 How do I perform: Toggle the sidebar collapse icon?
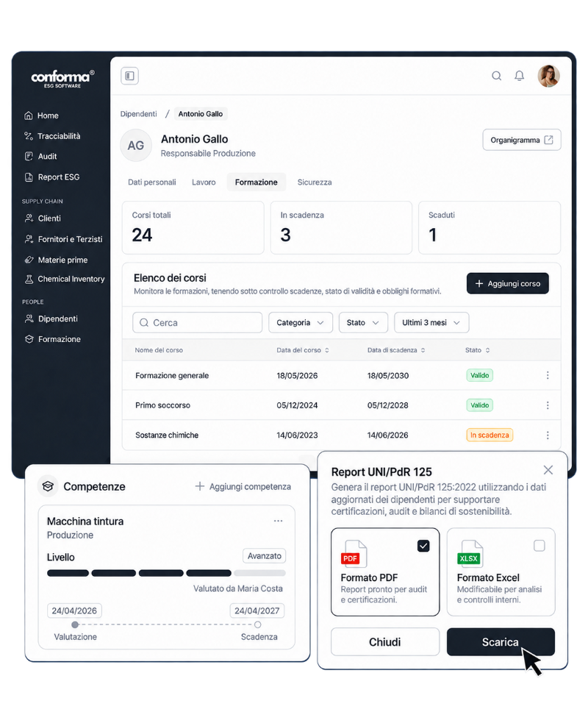tap(129, 76)
